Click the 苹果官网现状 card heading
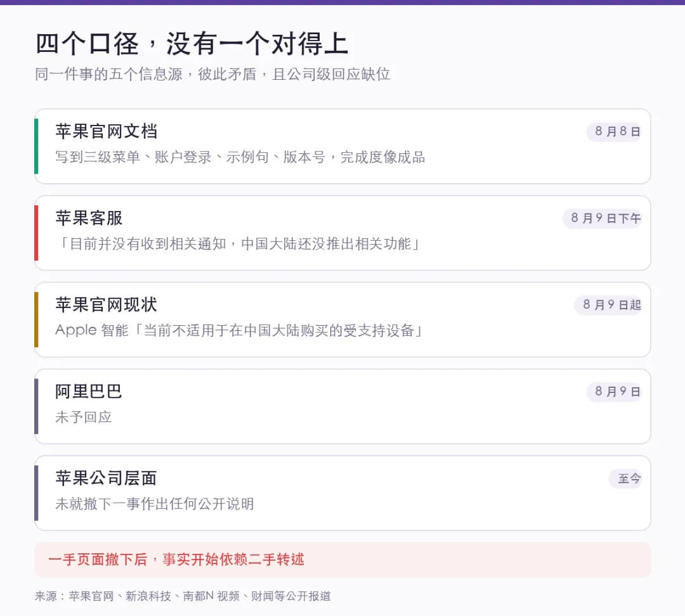The height and width of the screenshot is (616, 685). [x=106, y=304]
